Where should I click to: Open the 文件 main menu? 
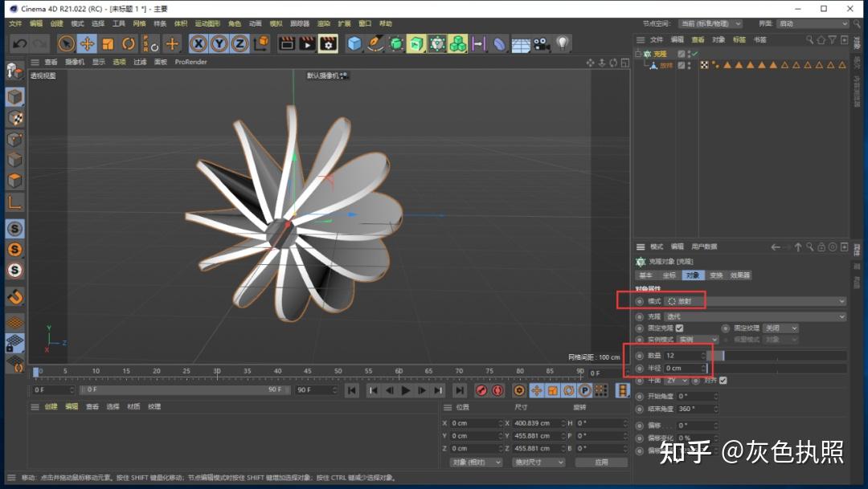coord(15,23)
